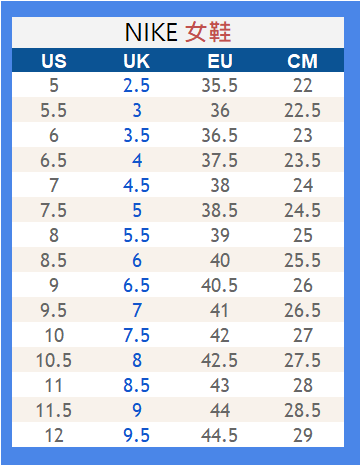Click the EU size 38.5 cell

point(219,210)
